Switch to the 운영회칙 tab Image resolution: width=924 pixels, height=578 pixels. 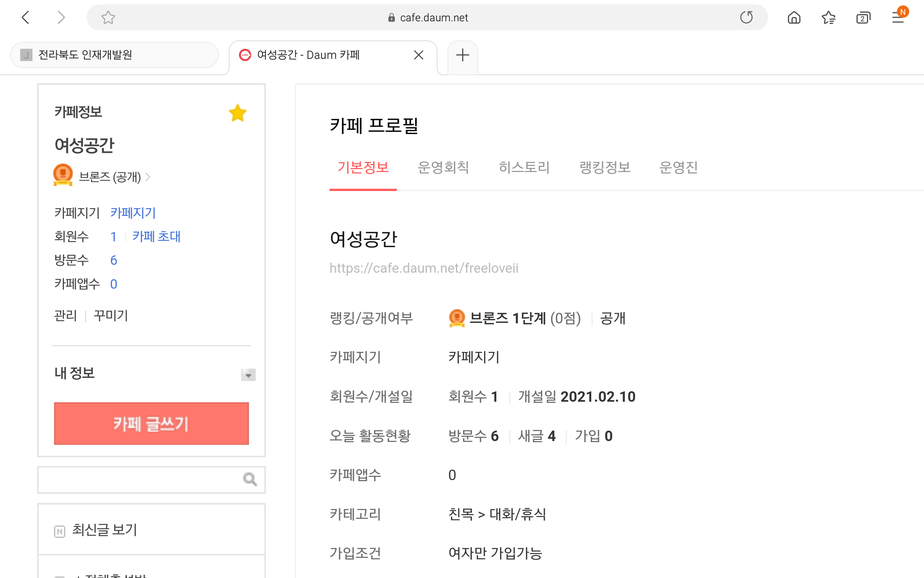coord(443,168)
